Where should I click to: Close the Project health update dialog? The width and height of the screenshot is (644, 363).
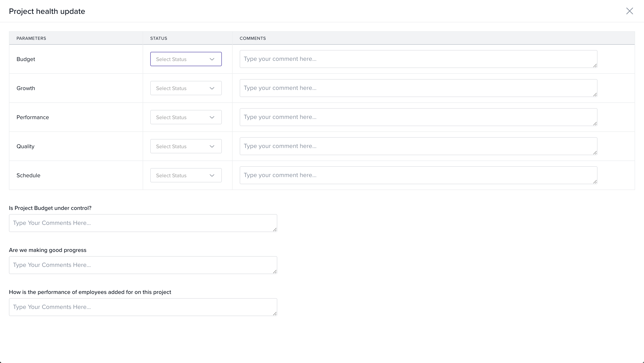pyautogui.click(x=629, y=11)
